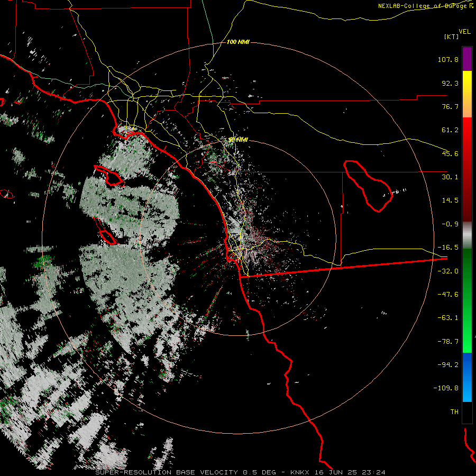The height and width of the screenshot is (476, 476).
Task: Click the 76.7 legend value
Action: click(450, 106)
